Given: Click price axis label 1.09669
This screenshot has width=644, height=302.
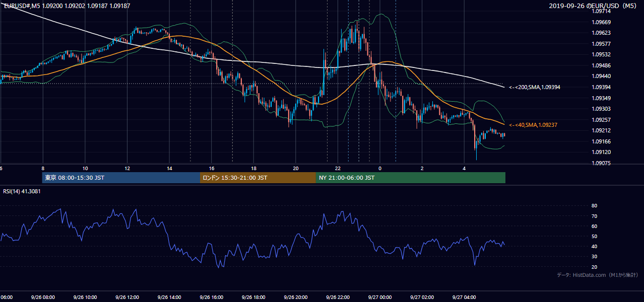Looking at the screenshot, I should click(601, 22).
